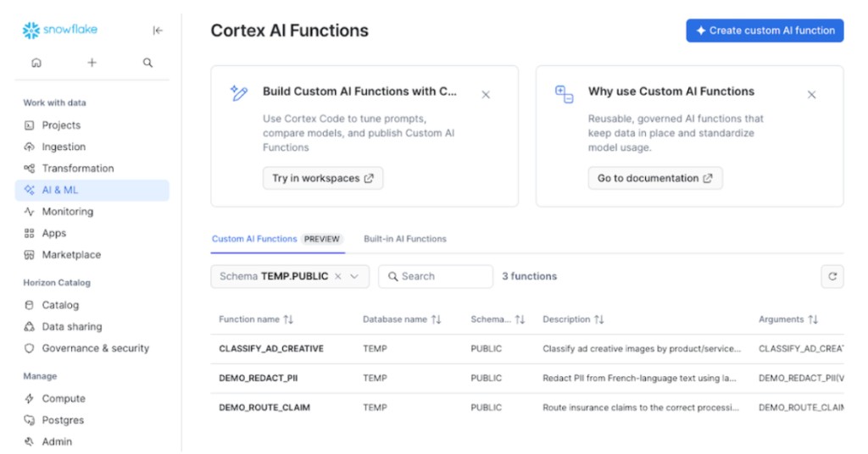Open Governance & security in sidebar
This screenshot has height=454, width=868.
coord(92,348)
